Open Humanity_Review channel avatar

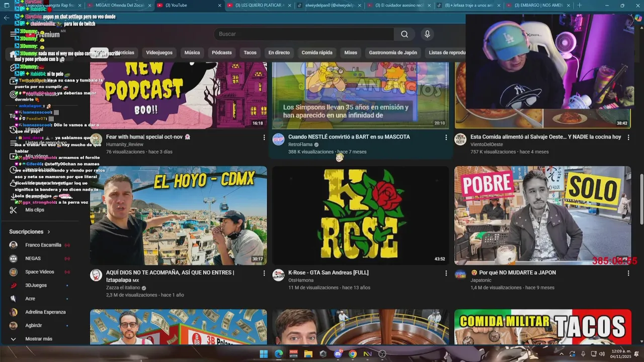[x=96, y=139]
